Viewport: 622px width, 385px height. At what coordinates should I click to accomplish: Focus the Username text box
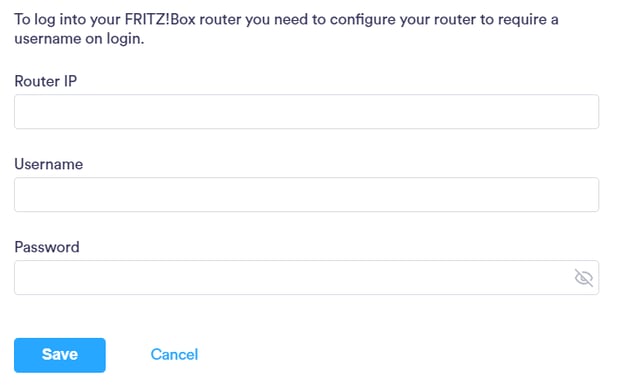pyautogui.click(x=306, y=194)
